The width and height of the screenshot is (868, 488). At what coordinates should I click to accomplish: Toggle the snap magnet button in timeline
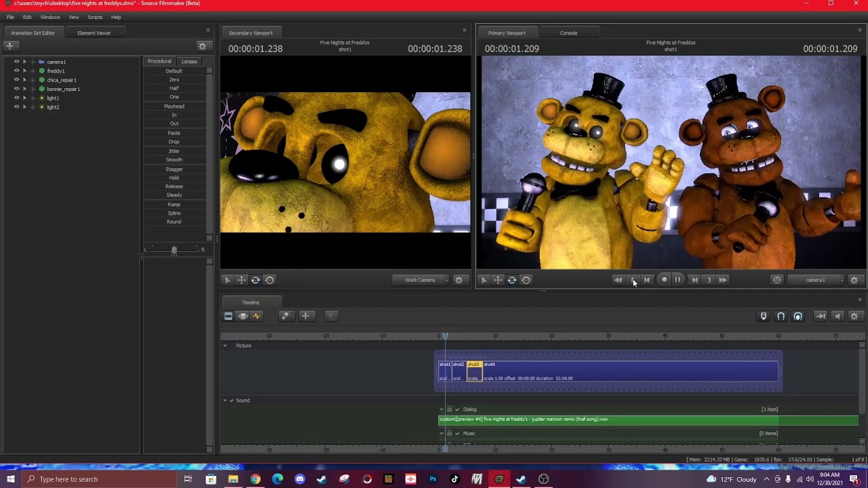[781, 316]
